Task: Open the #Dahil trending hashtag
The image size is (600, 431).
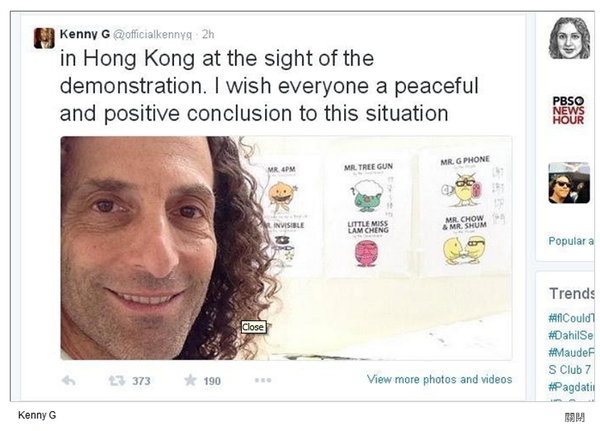Action: click(571, 335)
